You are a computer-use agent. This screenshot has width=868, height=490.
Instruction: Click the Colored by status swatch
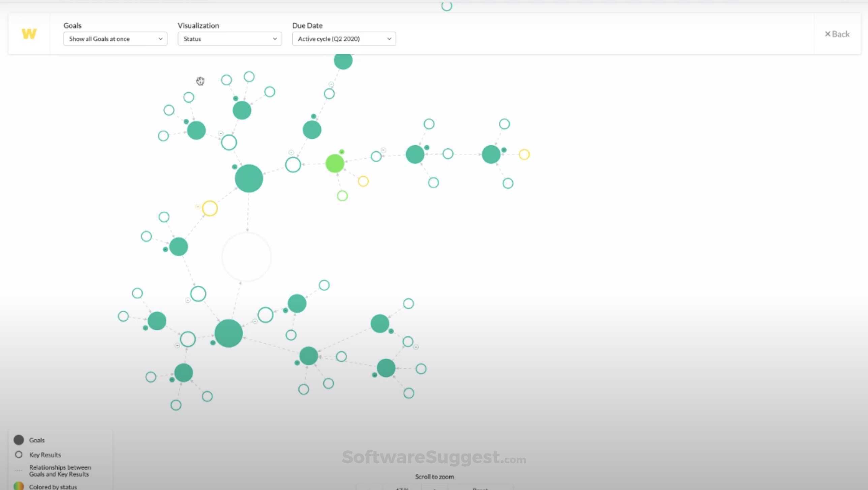tap(19, 486)
